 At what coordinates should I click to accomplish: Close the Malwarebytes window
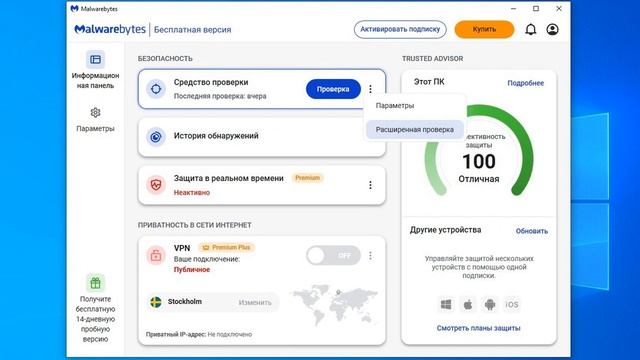(559, 9)
